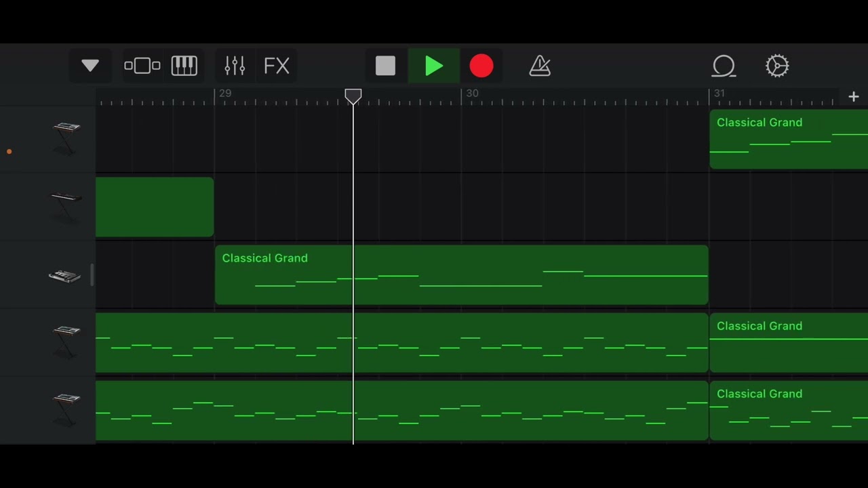Viewport: 868px width, 488px height.
Task: Select the first track's keyboard instrument icon
Action: click(66, 138)
